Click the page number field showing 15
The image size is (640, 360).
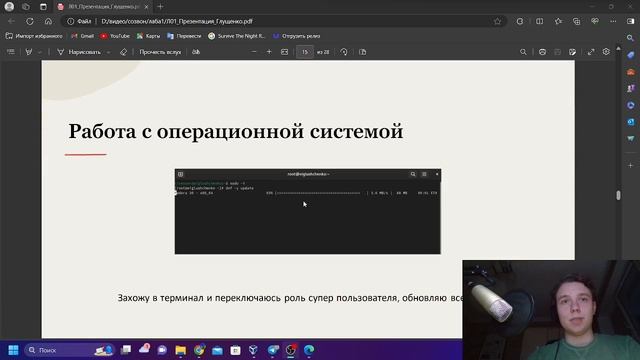tap(304, 52)
